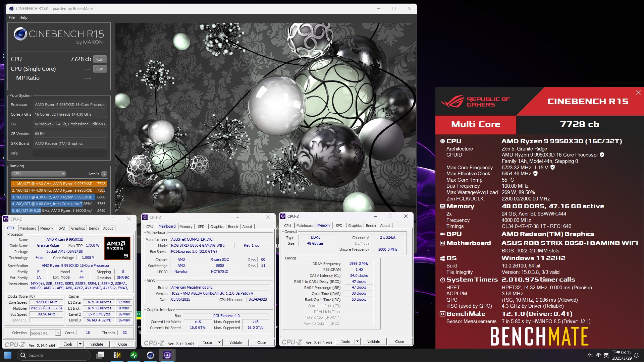Switch to SPD tab in Memory window
This screenshot has width=644, height=362.
click(339, 226)
